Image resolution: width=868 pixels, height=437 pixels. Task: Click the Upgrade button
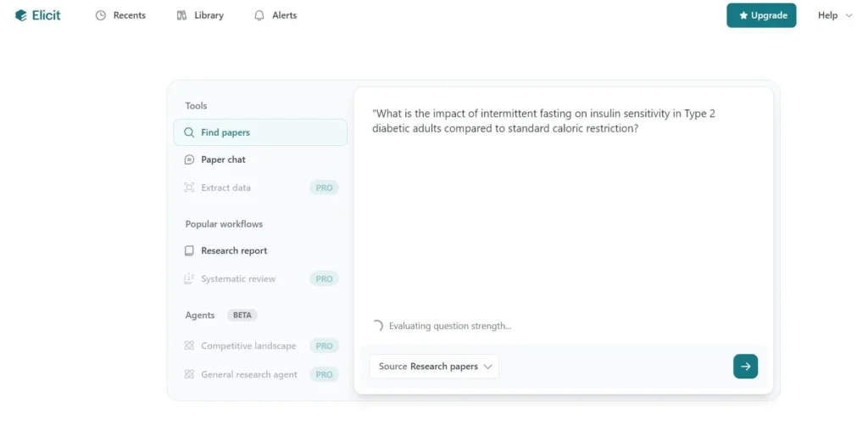pyautogui.click(x=761, y=15)
